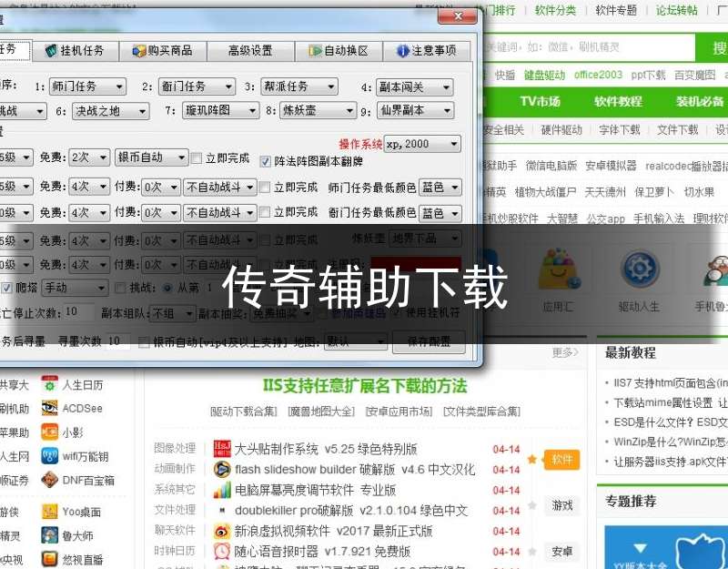This screenshot has width=728, height=569.
Task: Open the 人生日历 app icon
Action: 50,384
